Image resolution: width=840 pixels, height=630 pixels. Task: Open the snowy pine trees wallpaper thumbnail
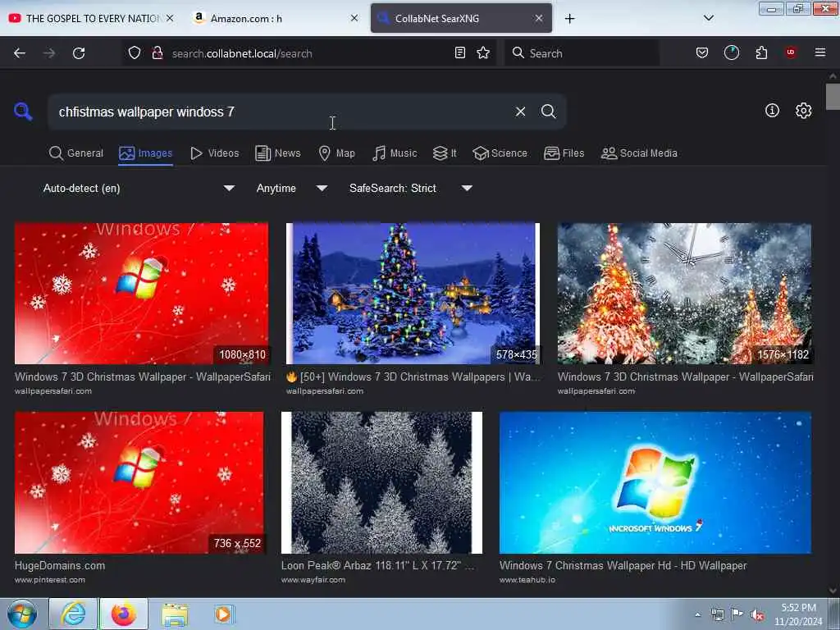(x=382, y=482)
